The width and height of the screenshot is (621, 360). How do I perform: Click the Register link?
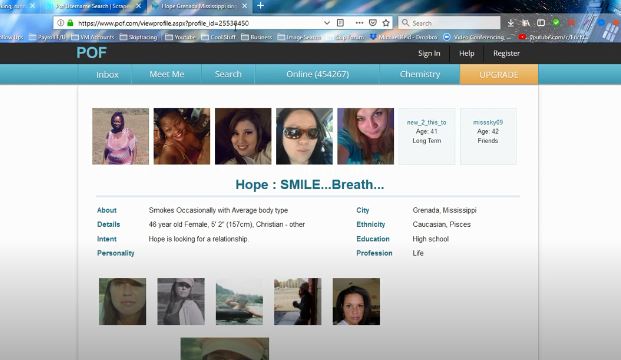coord(506,53)
